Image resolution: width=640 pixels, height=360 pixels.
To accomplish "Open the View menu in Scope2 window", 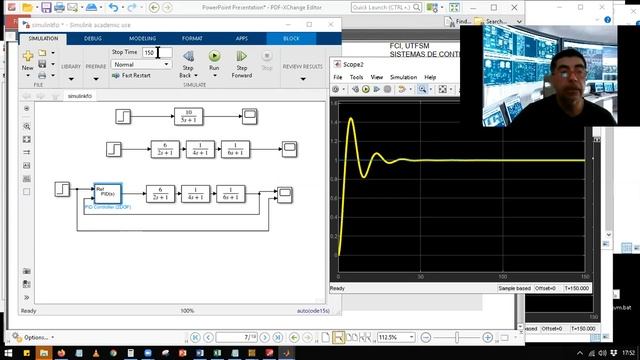I will point(376,77).
